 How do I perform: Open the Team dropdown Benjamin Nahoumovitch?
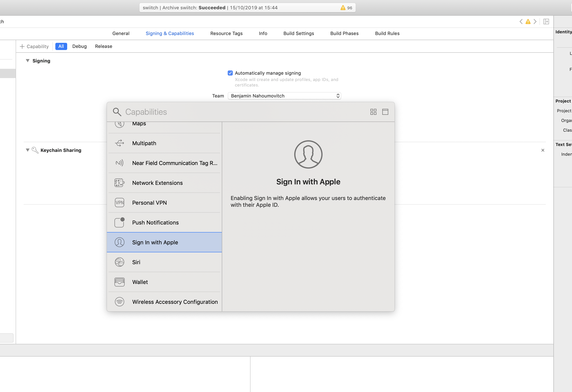point(284,96)
